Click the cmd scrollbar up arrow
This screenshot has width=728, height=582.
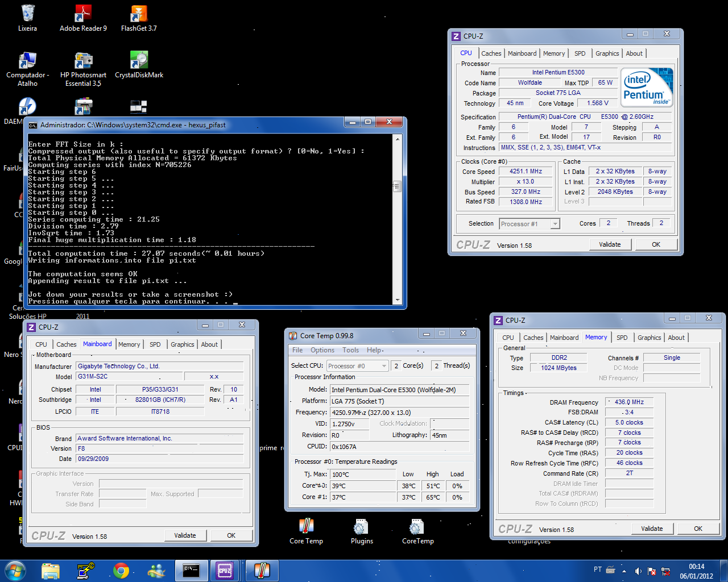point(397,139)
